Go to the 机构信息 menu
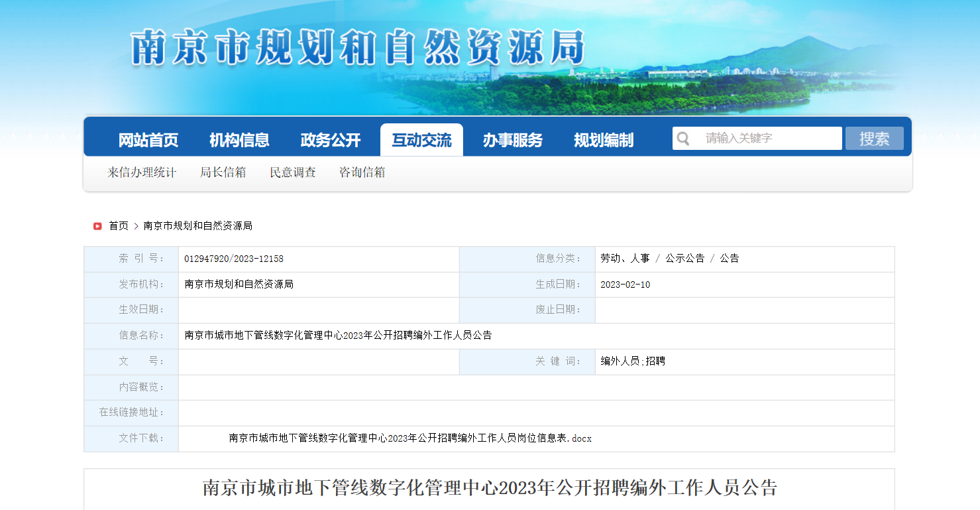This screenshot has height=510, width=980. coord(239,140)
